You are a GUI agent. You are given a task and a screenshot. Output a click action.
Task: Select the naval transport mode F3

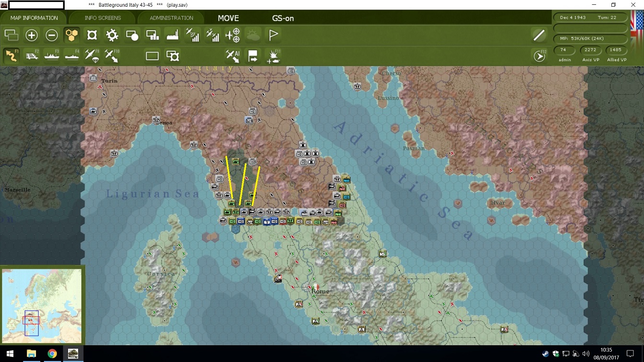pos(52,56)
